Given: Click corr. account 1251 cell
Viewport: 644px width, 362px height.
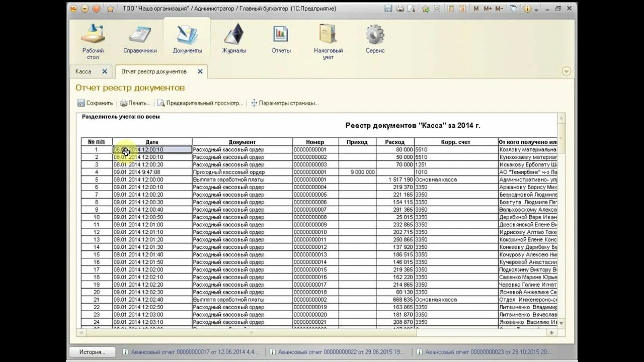Looking at the screenshot, I should [456, 164].
